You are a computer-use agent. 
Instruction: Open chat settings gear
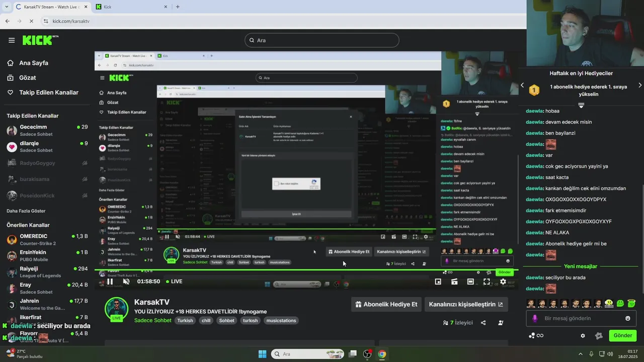[583, 336]
